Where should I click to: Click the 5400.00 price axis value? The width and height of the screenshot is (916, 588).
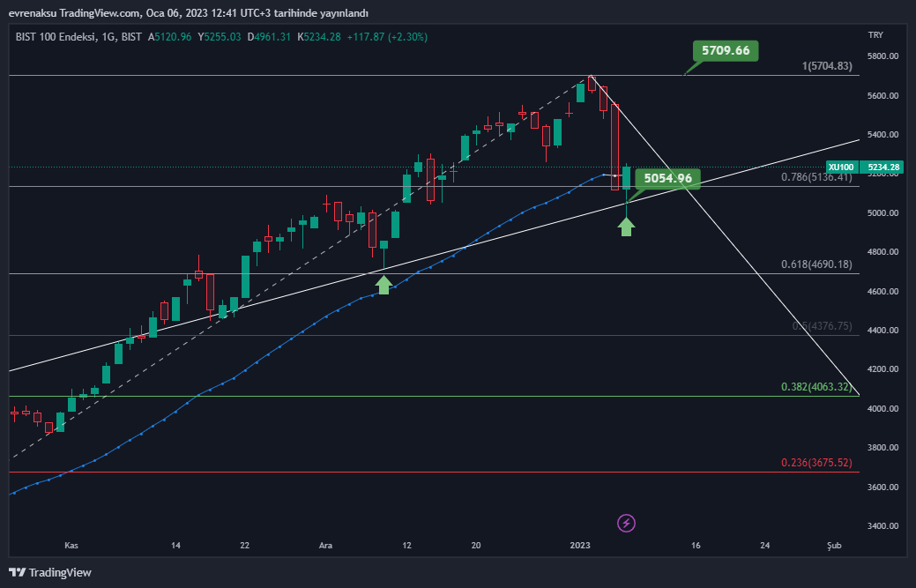883,135
